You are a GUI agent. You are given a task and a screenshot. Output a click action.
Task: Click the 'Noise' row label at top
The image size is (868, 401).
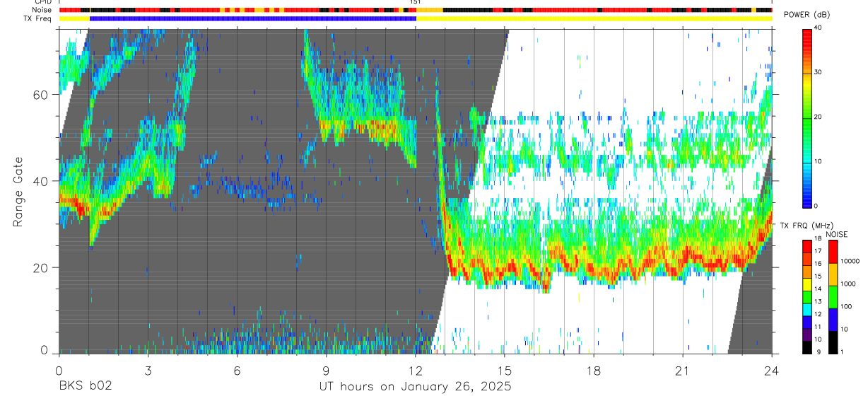[41, 10]
